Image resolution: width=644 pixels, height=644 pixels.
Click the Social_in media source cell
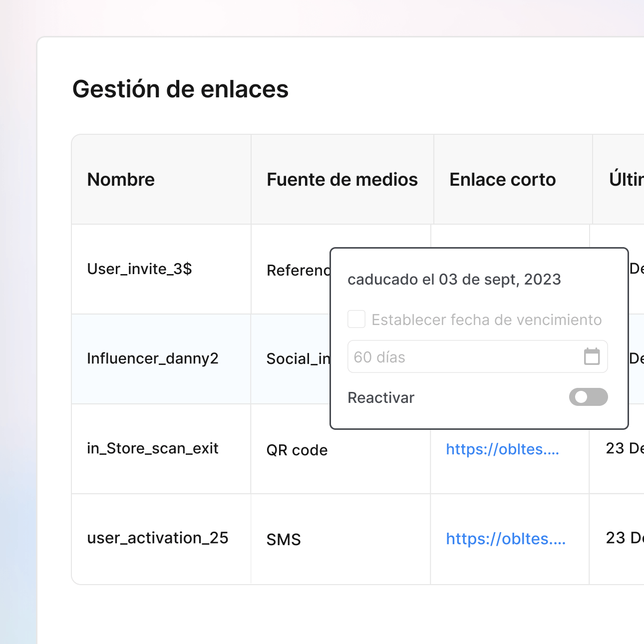click(299, 358)
